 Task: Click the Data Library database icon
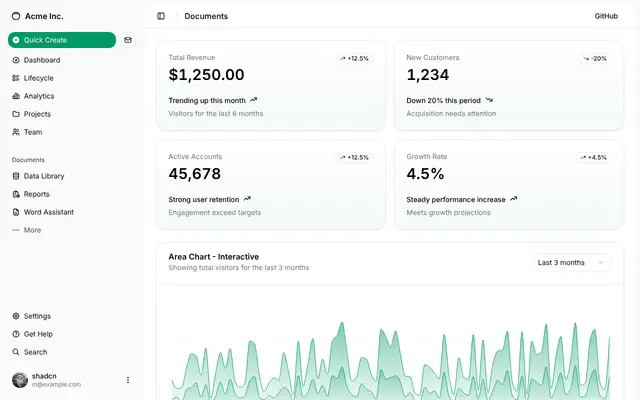click(x=16, y=176)
